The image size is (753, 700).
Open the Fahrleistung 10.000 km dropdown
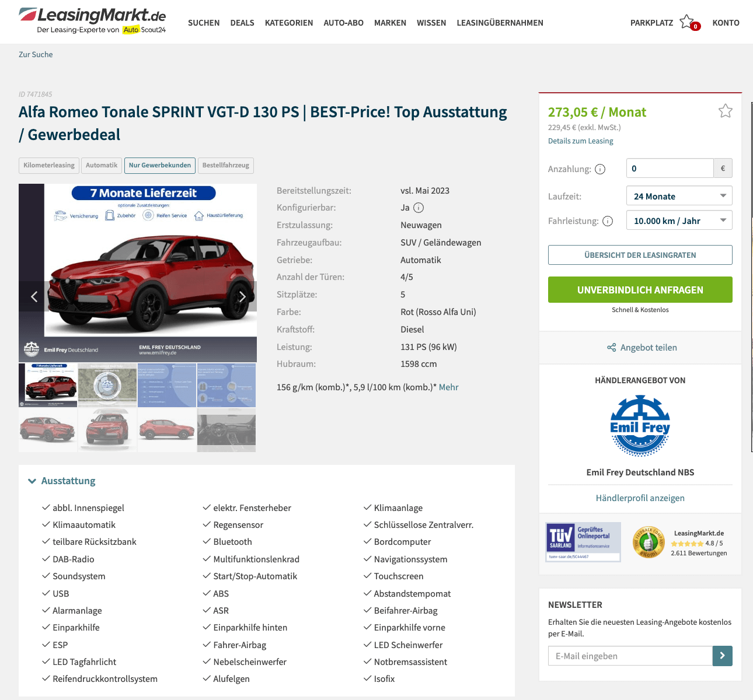click(679, 220)
